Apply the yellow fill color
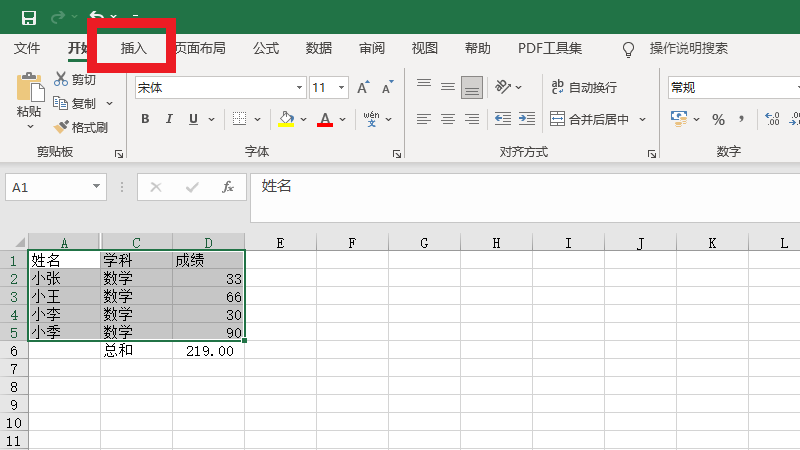 [x=287, y=119]
